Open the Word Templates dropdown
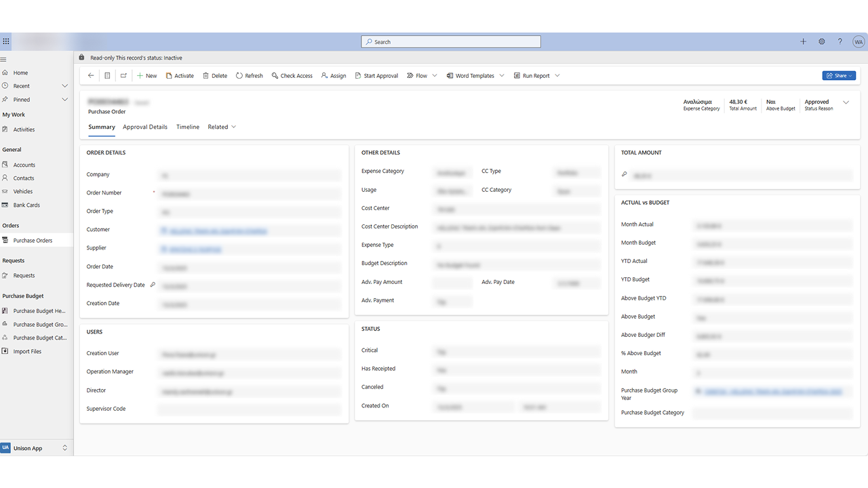 coord(502,76)
